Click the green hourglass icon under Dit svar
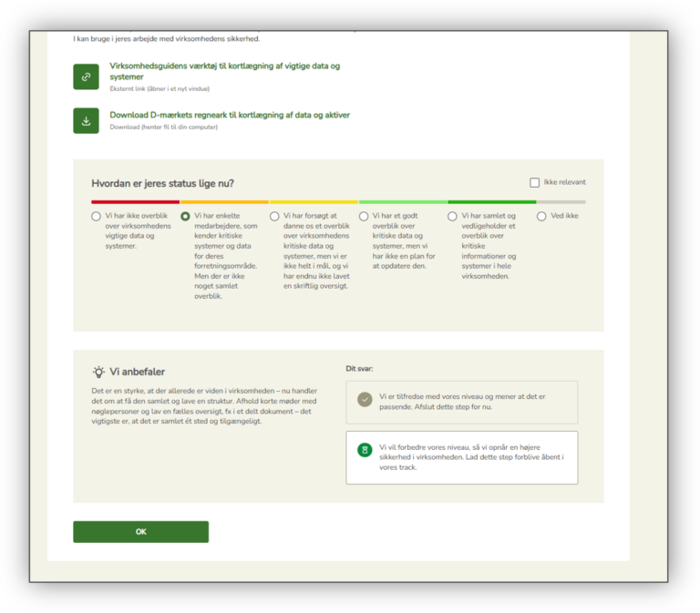Viewport: 700px width, 613px height. point(365,450)
